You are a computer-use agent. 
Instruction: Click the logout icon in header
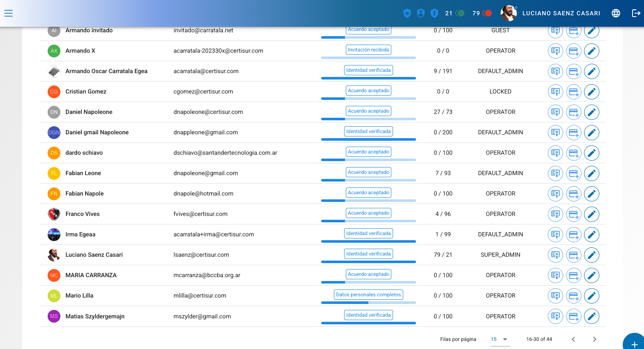click(636, 13)
